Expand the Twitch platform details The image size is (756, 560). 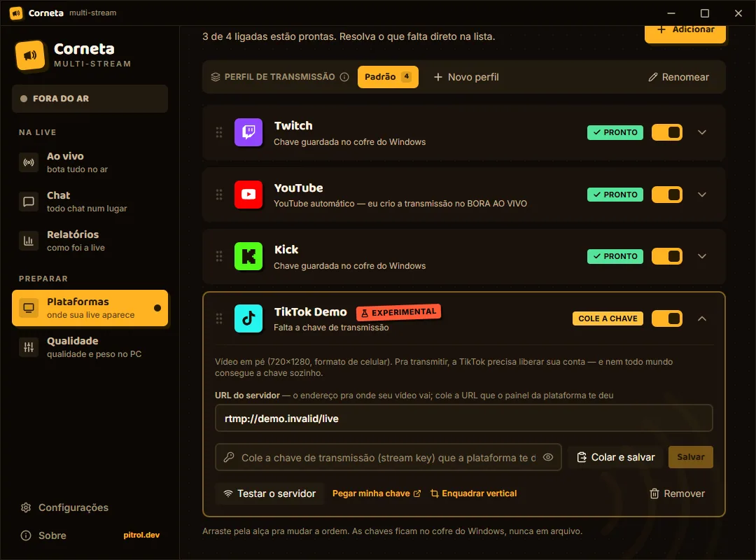tap(702, 132)
